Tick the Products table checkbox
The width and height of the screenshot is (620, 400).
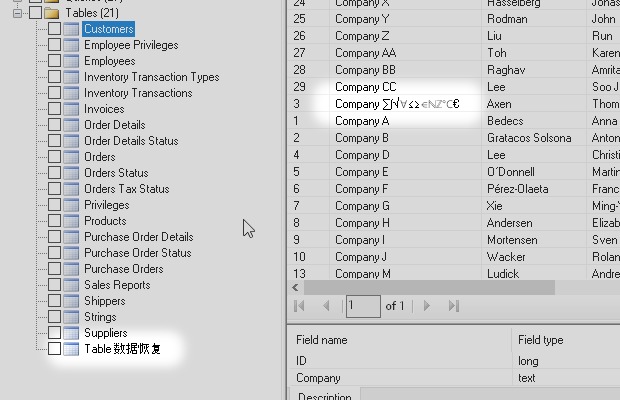point(54,221)
